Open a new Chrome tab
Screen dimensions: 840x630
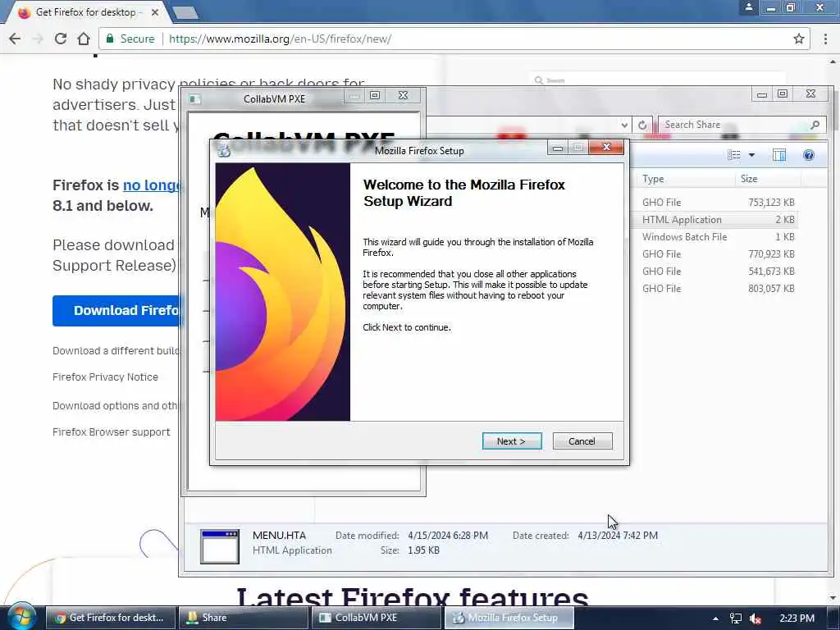click(x=185, y=12)
